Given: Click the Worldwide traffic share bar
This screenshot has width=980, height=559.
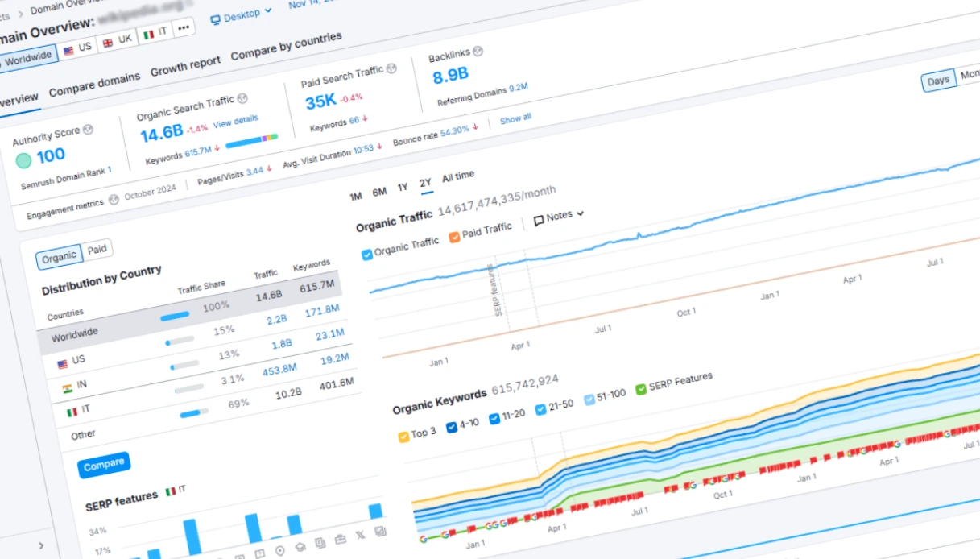Looking at the screenshot, I should pos(175,316).
